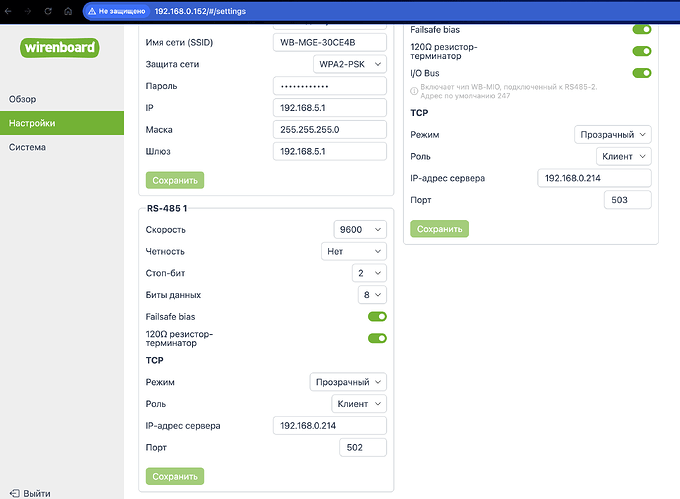
Task: Click the Порт field with 502
Action: (x=363, y=447)
